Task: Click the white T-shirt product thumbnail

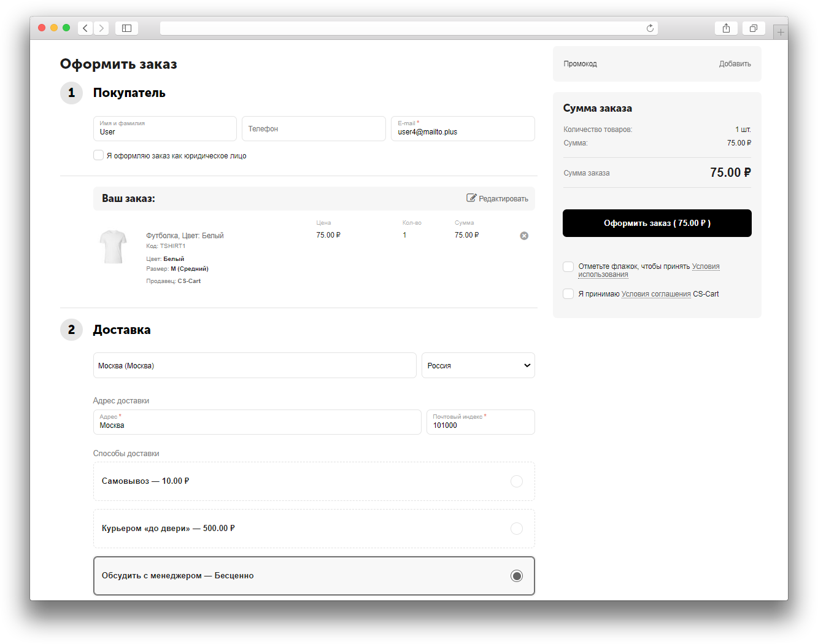Action: coord(113,247)
